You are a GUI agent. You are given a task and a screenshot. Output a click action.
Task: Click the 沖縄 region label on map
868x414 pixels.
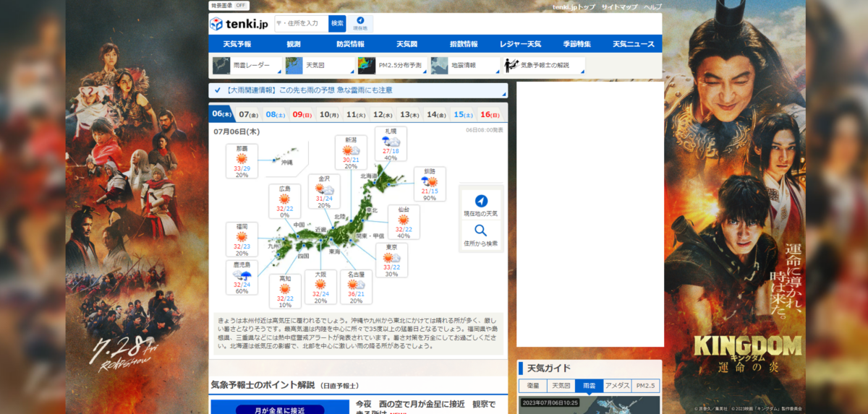coord(287,163)
